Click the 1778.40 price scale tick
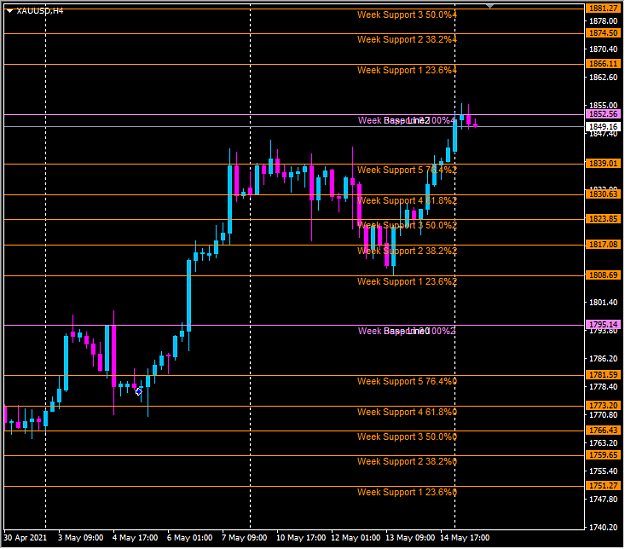This screenshot has height=549, width=625. 603,387
